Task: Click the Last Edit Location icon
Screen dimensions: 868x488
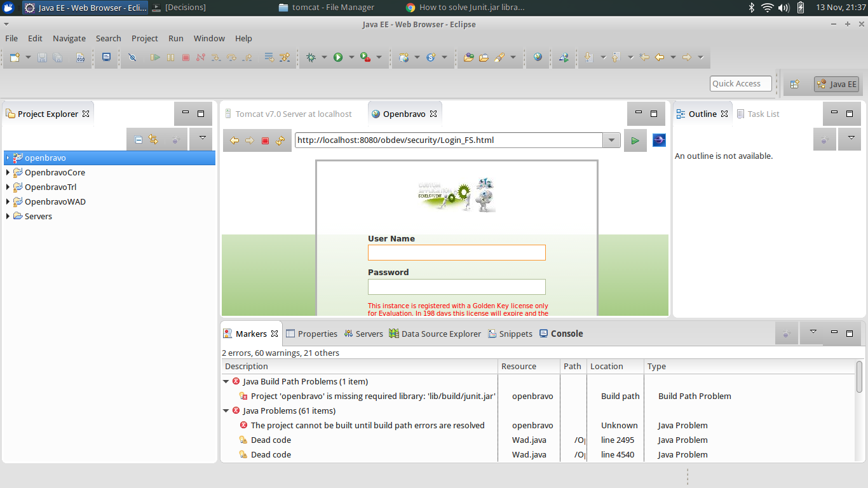Action: coord(644,57)
